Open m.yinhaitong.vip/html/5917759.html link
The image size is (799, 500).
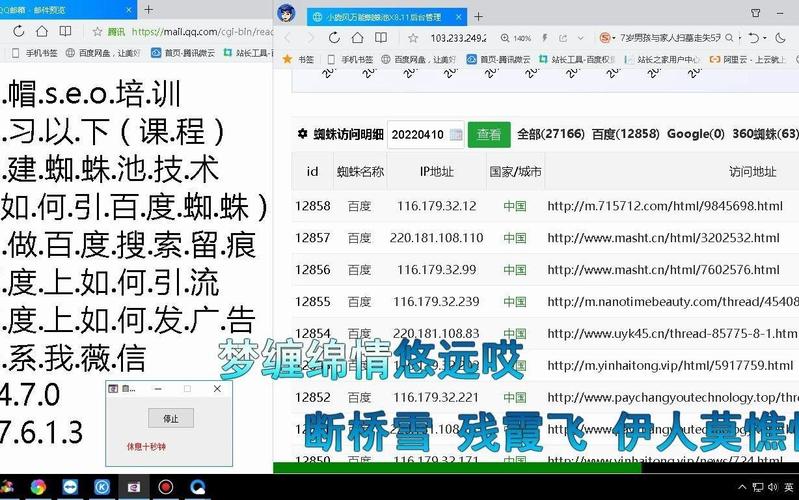click(x=670, y=365)
